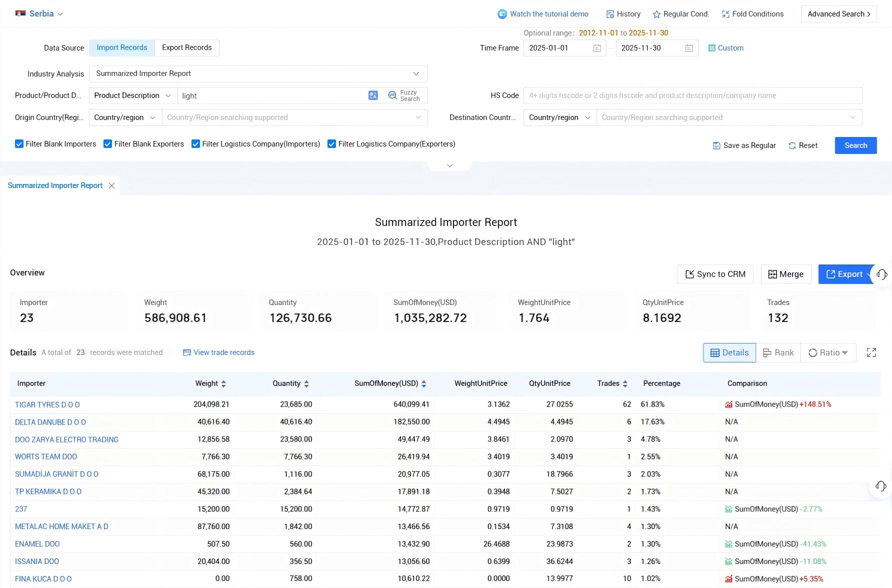Open WORTS TEAM DOO importer link
This screenshot has height=588, width=892.
(46, 457)
